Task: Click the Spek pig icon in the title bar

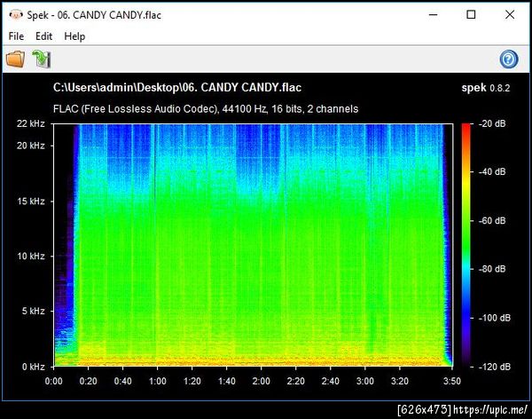Action: [16, 14]
